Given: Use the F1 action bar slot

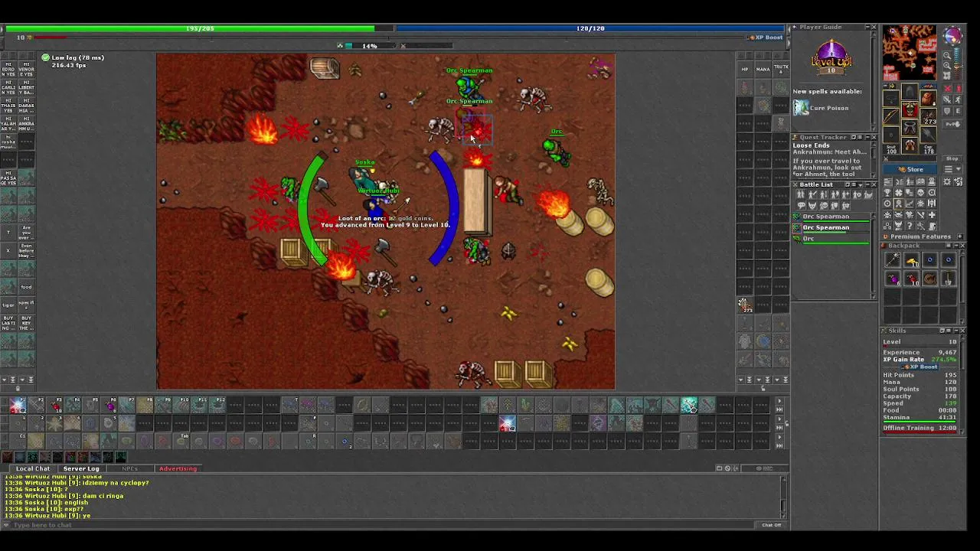Looking at the screenshot, I should click(x=18, y=405).
